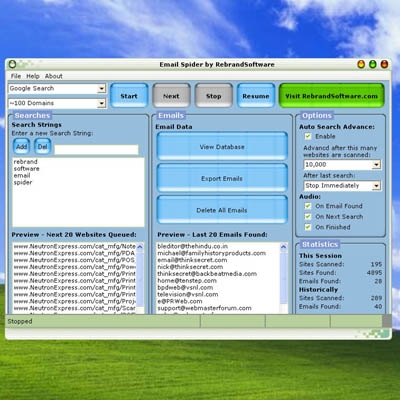Open the Help menu
Viewport: 400px width, 400px height.
pyautogui.click(x=33, y=76)
